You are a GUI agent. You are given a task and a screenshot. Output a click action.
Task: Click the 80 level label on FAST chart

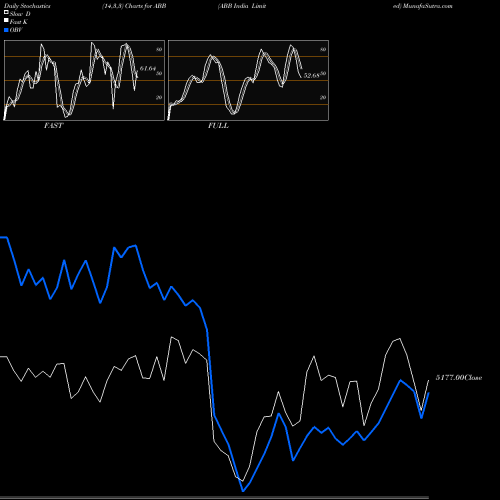pos(159,49)
